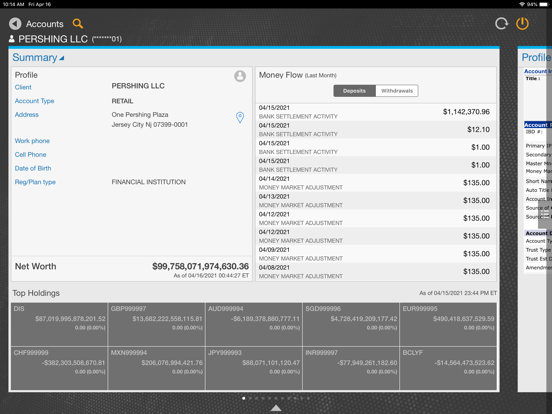Select the $1,142,370.96 deposit row
Image resolution: width=552 pixels, height=414 pixels.
pos(376,112)
